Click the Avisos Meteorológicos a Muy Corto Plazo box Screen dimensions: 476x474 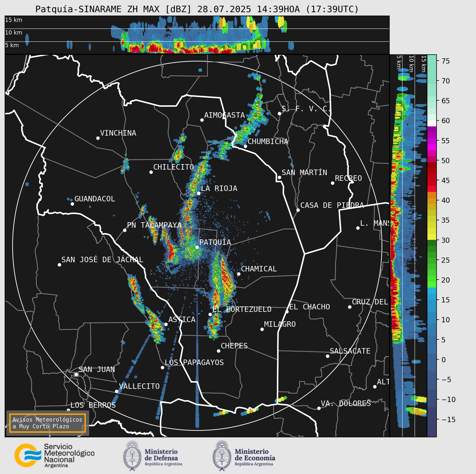tap(47, 423)
